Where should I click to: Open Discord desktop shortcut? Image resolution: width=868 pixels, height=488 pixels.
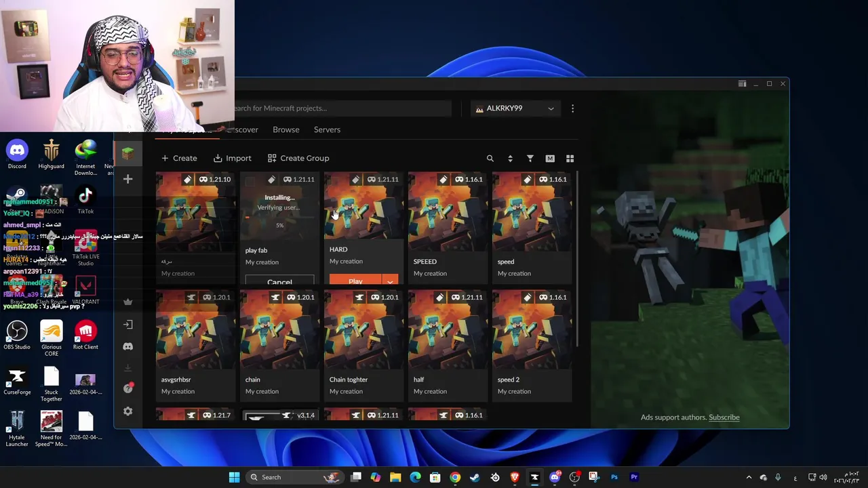tap(17, 155)
